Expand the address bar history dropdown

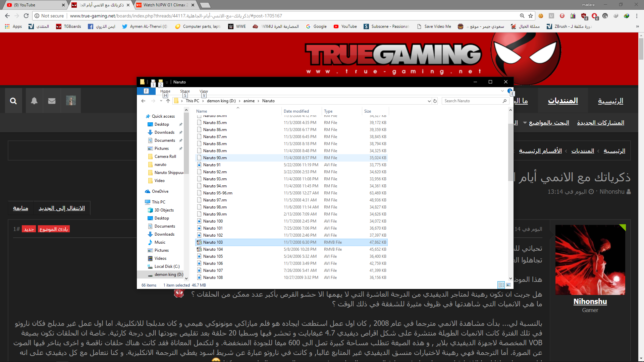pos(429,101)
